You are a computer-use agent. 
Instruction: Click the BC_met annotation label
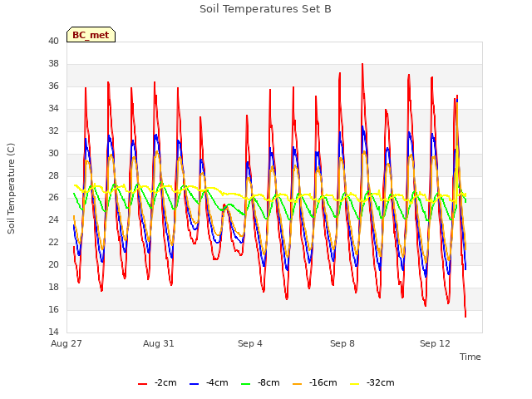(x=91, y=35)
